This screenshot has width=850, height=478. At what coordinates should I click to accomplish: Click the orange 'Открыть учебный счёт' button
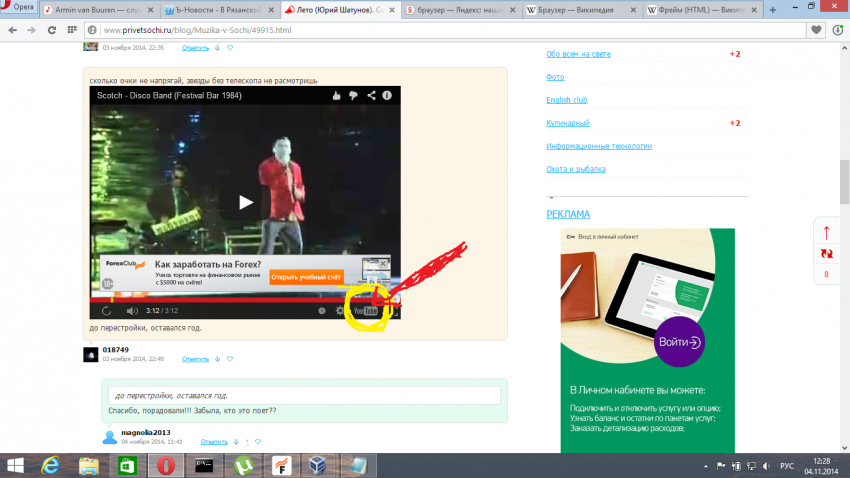coord(306,276)
